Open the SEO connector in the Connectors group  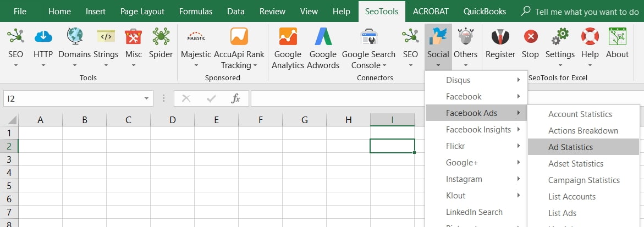click(410, 36)
